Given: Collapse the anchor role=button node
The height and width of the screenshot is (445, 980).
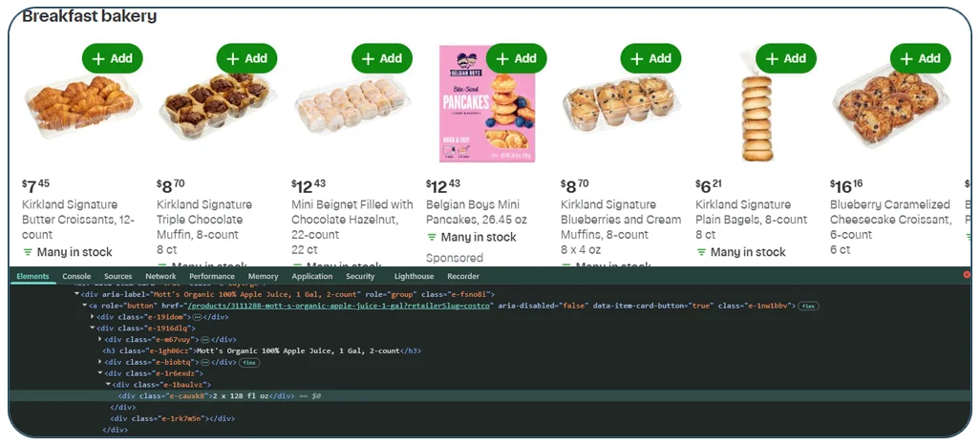Looking at the screenshot, I should [x=84, y=306].
